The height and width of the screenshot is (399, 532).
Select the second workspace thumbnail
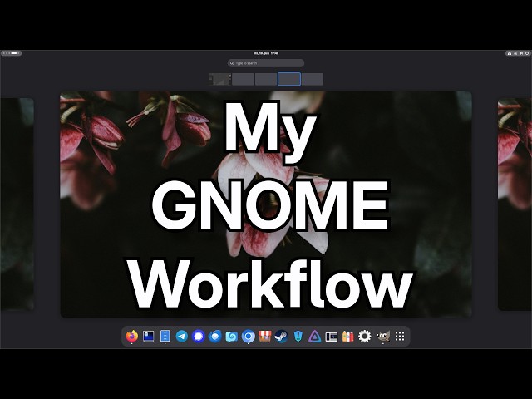[243, 79]
